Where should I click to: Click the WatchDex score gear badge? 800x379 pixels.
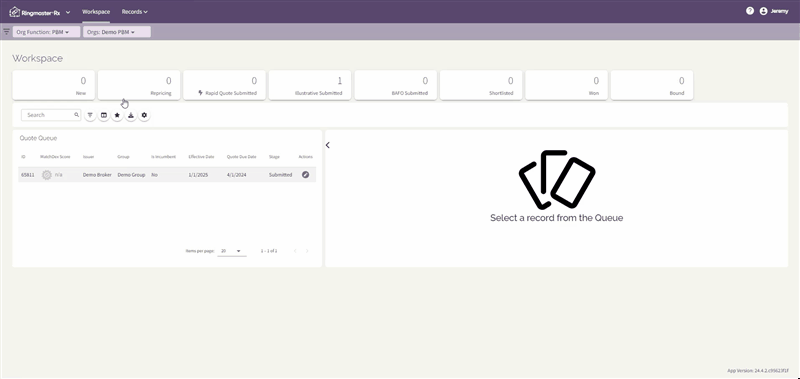(46, 174)
